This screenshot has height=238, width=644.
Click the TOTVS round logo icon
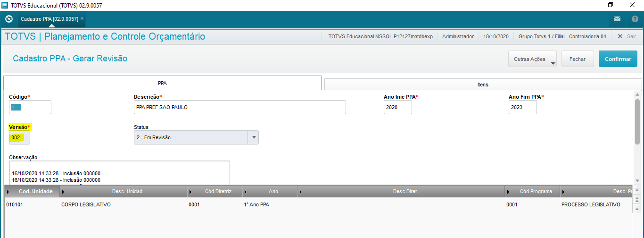[8, 19]
